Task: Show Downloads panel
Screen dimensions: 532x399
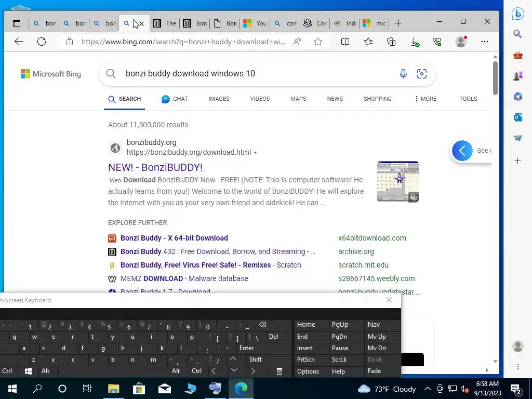Action: tap(415, 42)
